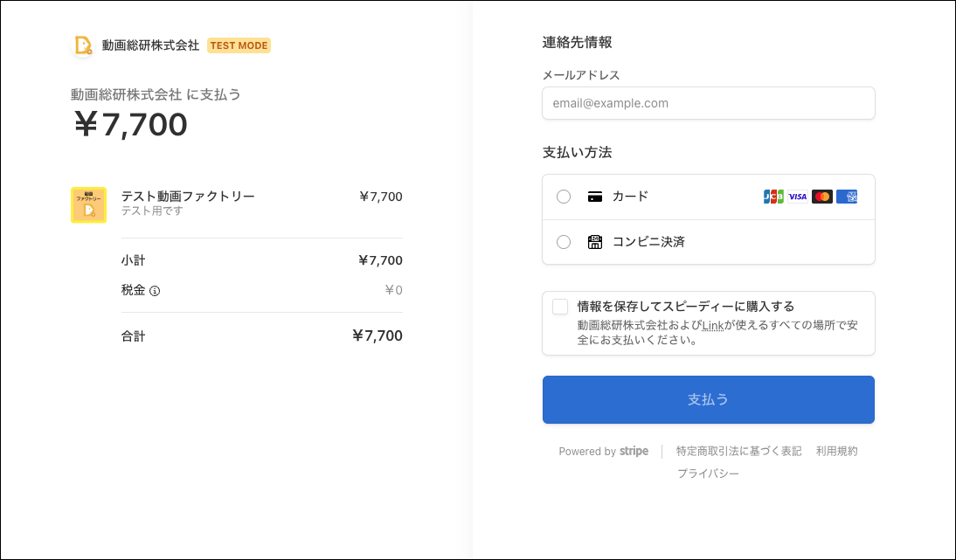Click the メールアドレス input field
Image resolution: width=956 pixels, height=560 pixels.
[x=708, y=103]
